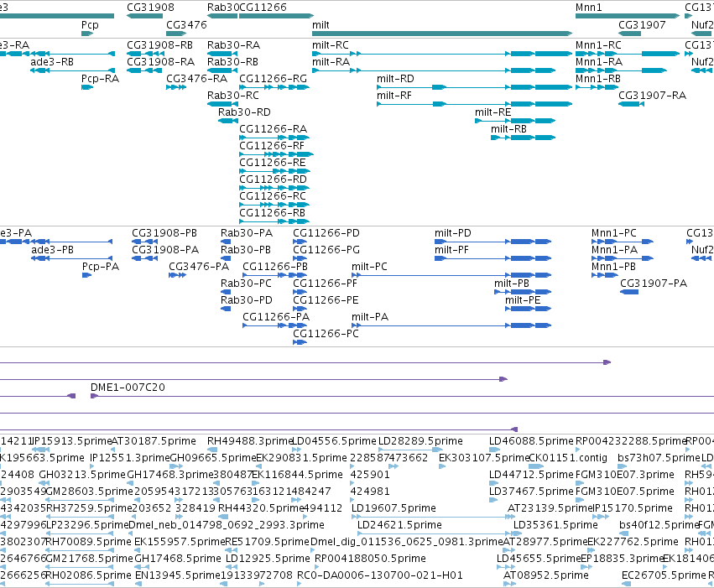The height and width of the screenshot is (588, 714).
Task: Click transcript CG31908-RB label
Action: [159, 45]
